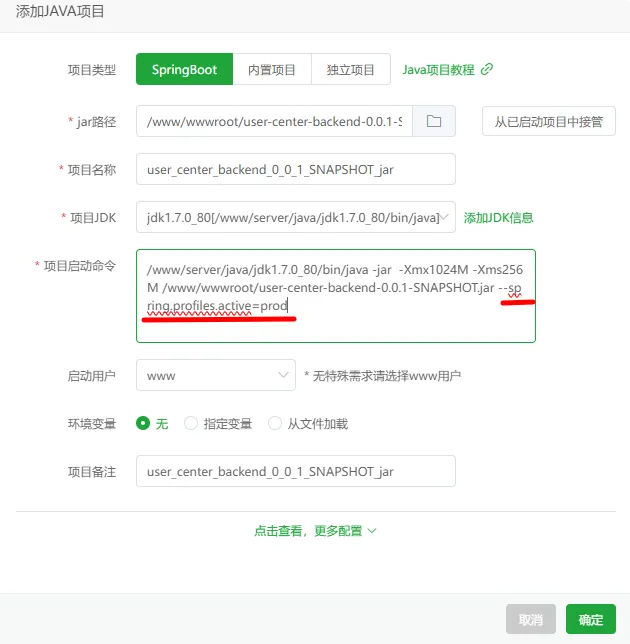Open folder browser icon for jar path
This screenshot has width=630, height=644.
[434, 121]
